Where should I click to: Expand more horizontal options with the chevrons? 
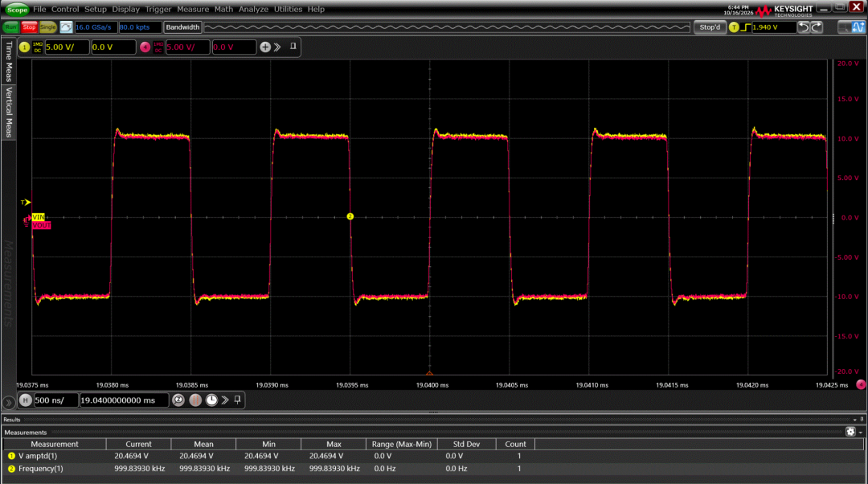pos(225,400)
